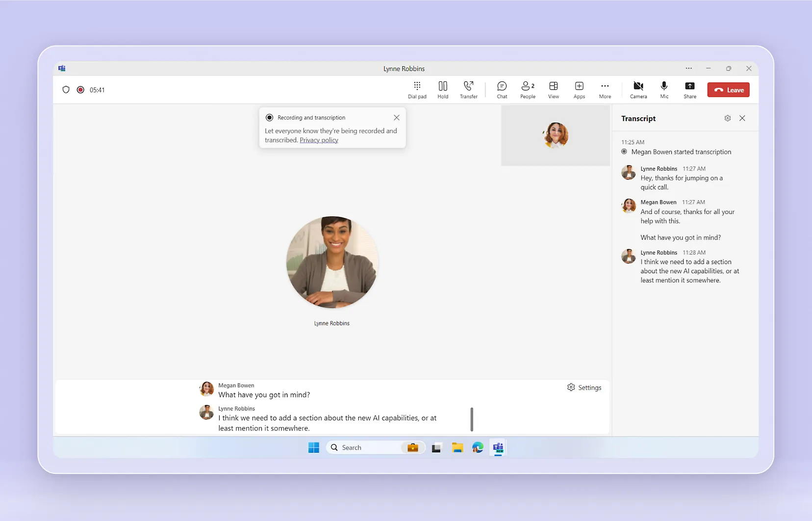Open Transcript panel settings gear

click(x=728, y=118)
